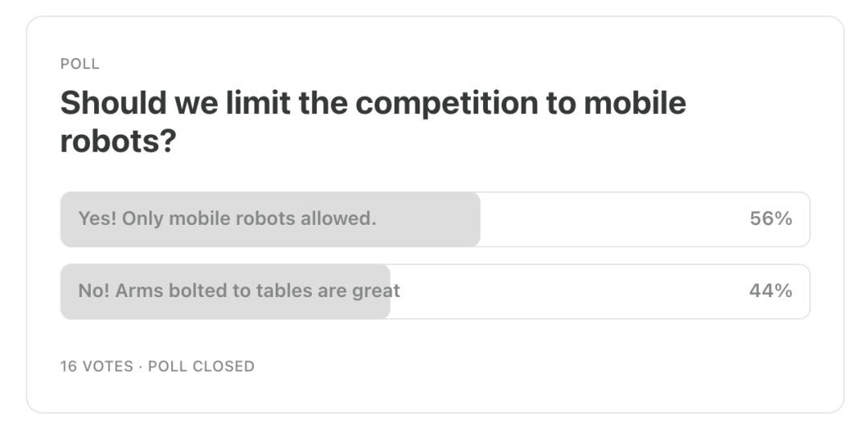
Task: Click the word "Yes!" in the first option
Action: 97,218
